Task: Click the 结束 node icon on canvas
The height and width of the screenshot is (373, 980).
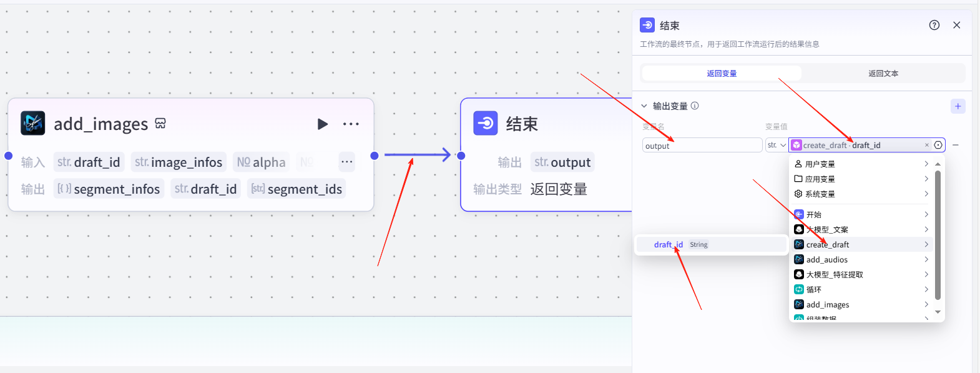Action: 485,124
